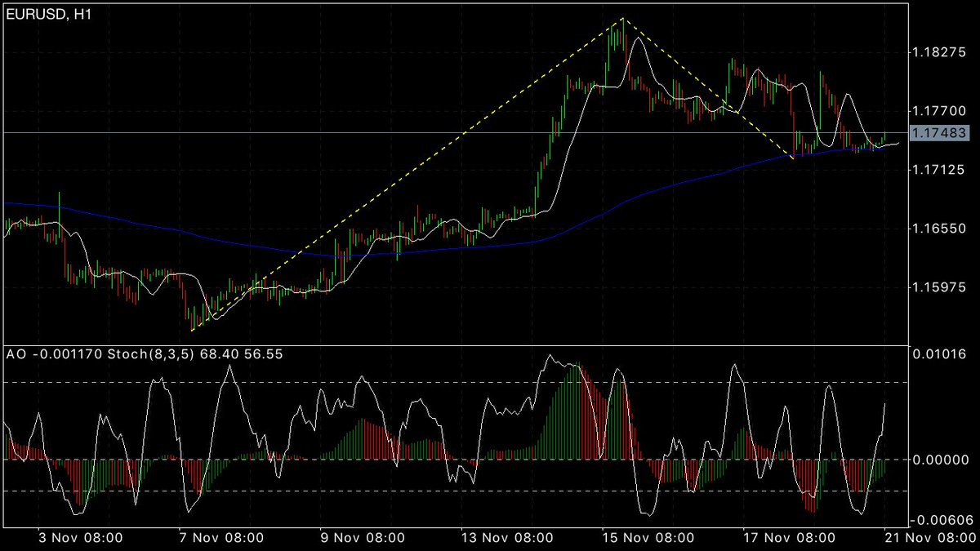
Task: Click the 0.00000 oscillator scale label
Action: point(942,460)
